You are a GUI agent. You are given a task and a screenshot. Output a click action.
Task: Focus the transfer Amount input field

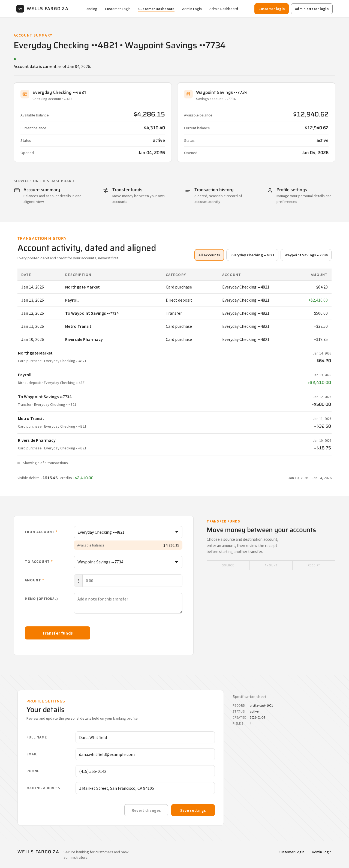[132, 581]
